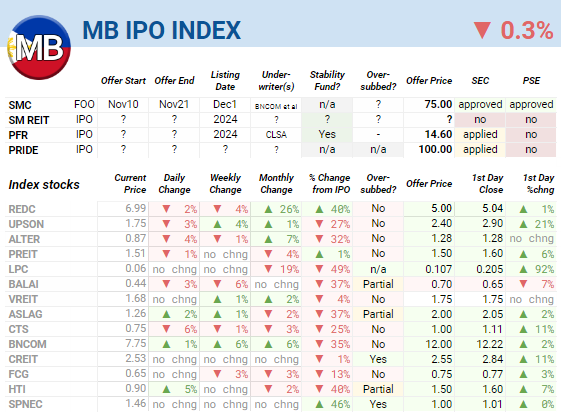Click the BNCOM et al underwriter cell
This screenshot has height=418, width=561.
(276, 106)
